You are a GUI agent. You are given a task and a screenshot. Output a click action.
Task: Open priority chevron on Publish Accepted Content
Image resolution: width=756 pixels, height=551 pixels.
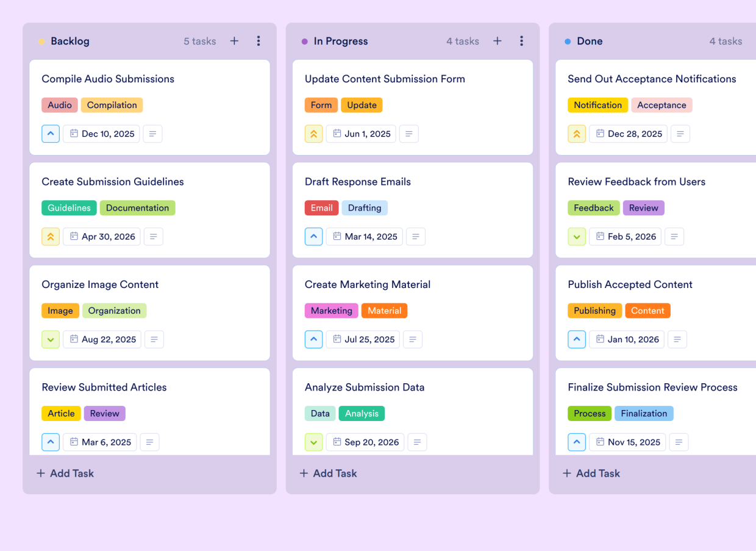click(x=577, y=339)
